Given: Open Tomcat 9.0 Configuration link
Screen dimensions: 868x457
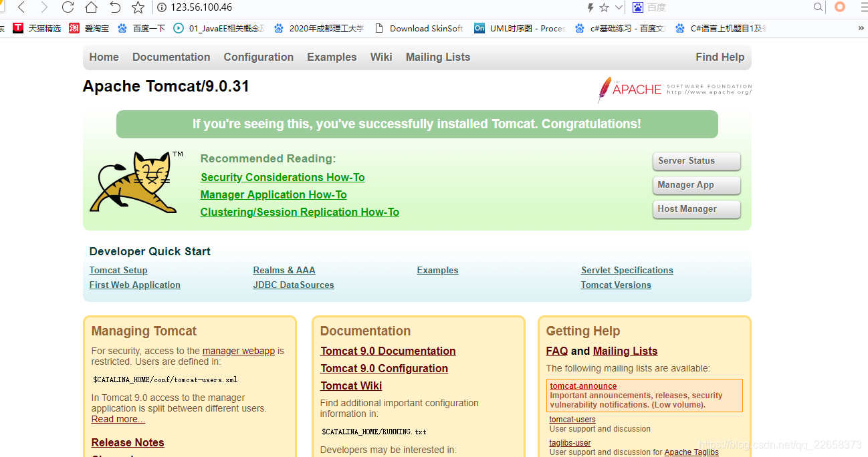Looking at the screenshot, I should click(385, 368).
